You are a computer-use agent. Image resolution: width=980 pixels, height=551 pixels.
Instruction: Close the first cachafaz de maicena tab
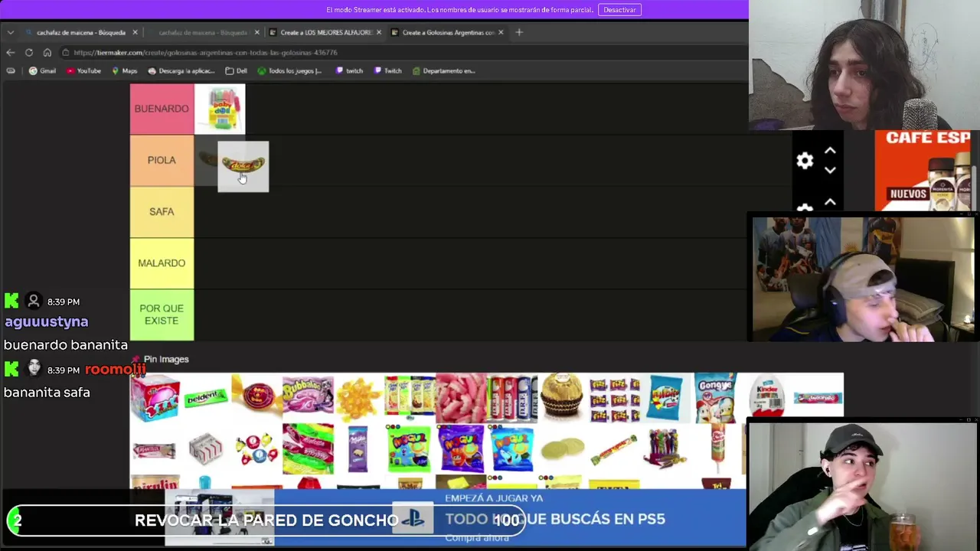tap(135, 32)
